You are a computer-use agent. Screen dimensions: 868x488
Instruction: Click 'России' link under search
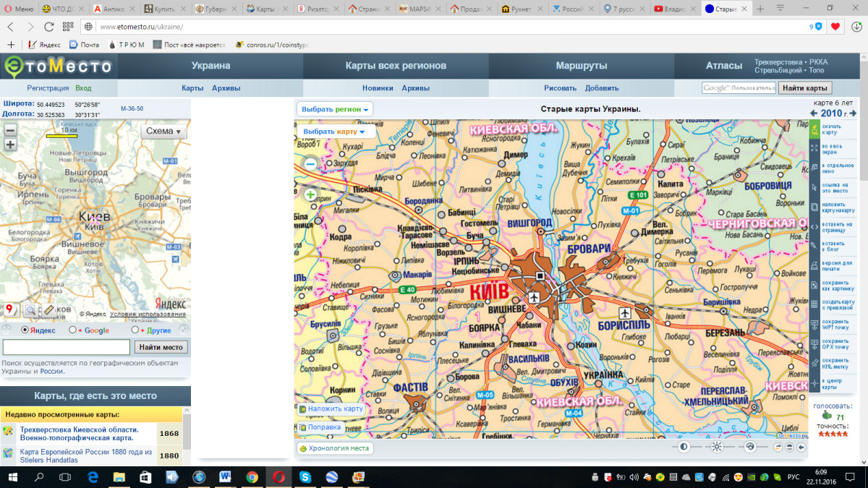click(51, 372)
